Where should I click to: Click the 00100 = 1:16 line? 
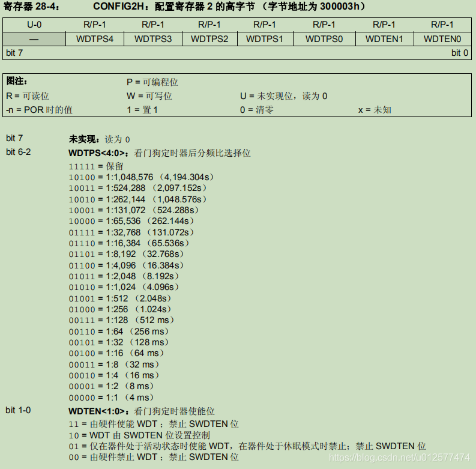point(116,354)
